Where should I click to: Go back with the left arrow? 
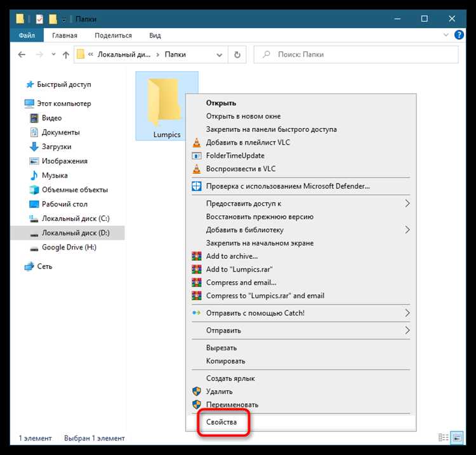point(22,55)
